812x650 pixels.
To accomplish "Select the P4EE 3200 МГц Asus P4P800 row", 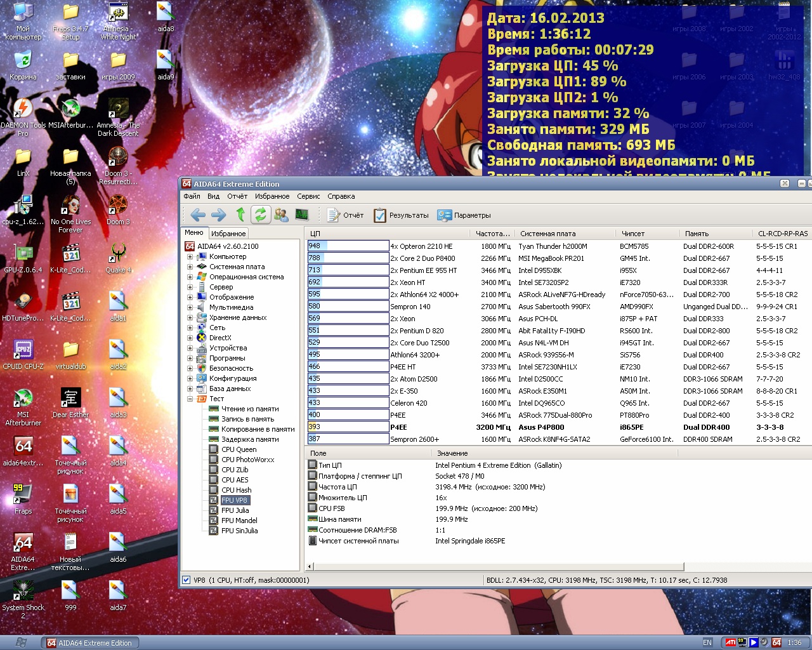I will pyautogui.click(x=558, y=427).
